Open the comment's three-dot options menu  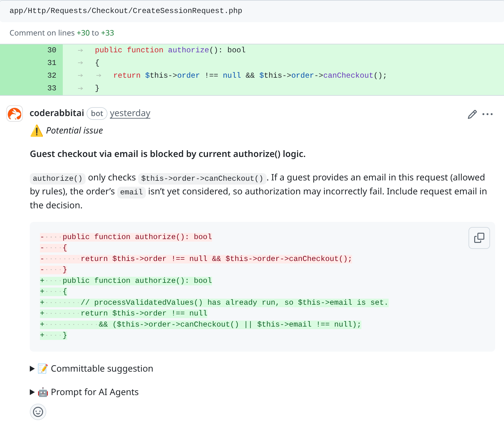coord(487,114)
